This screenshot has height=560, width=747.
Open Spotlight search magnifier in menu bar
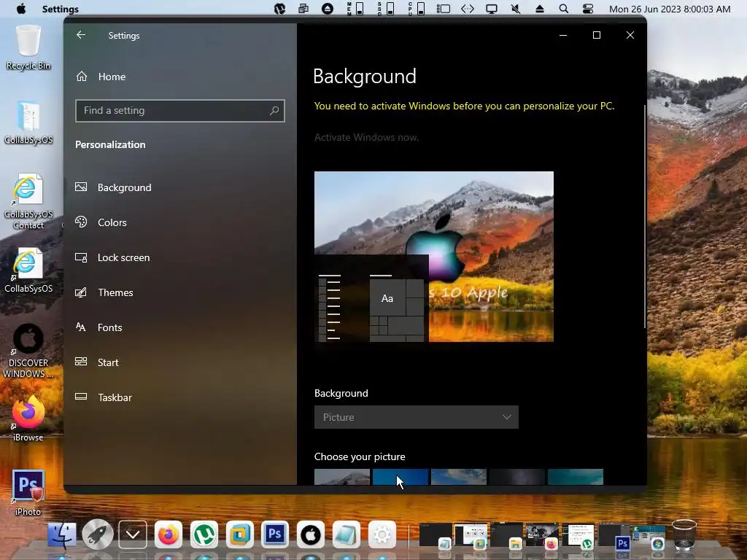pyautogui.click(x=564, y=9)
